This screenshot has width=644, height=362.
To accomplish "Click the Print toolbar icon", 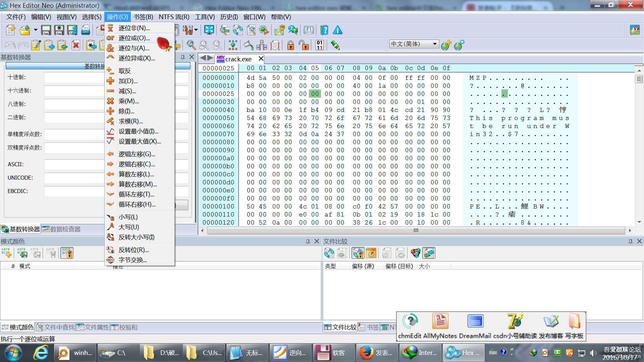I will (x=86, y=30).
